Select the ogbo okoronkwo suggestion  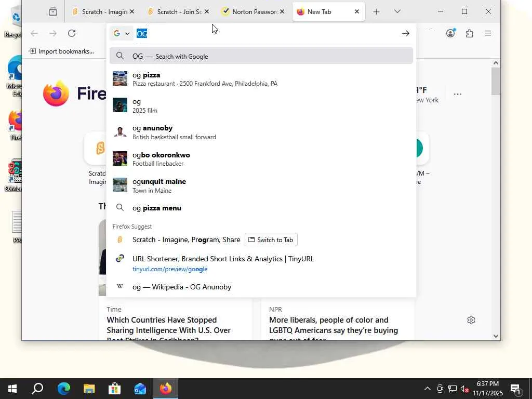click(261, 159)
